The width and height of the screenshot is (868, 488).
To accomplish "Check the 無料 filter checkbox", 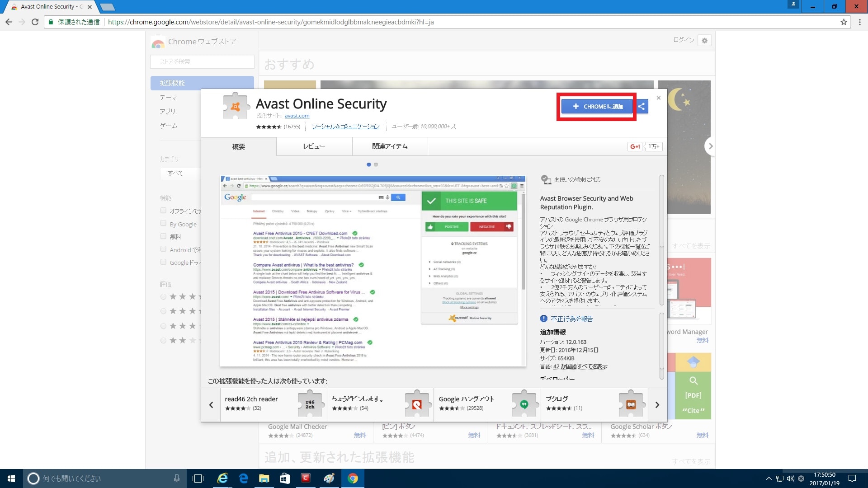I will 163,236.
